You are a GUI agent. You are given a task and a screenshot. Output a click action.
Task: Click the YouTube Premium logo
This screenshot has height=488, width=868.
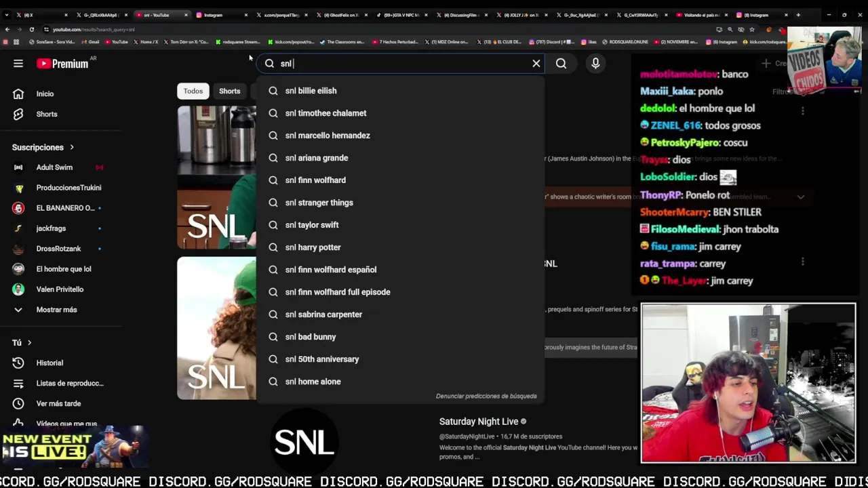[x=62, y=63]
